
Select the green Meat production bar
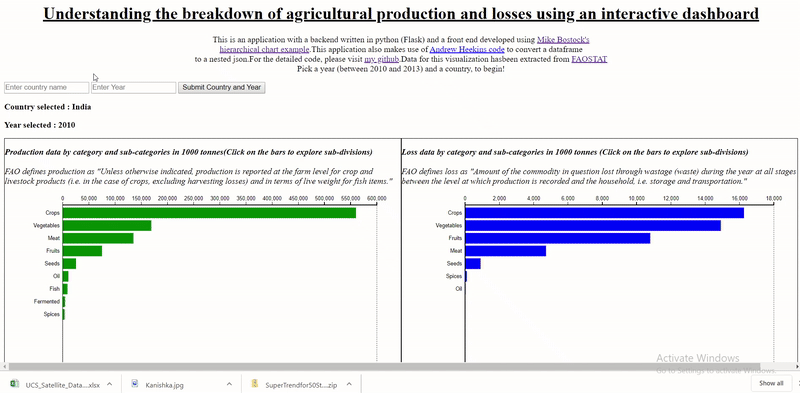coord(98,238)
